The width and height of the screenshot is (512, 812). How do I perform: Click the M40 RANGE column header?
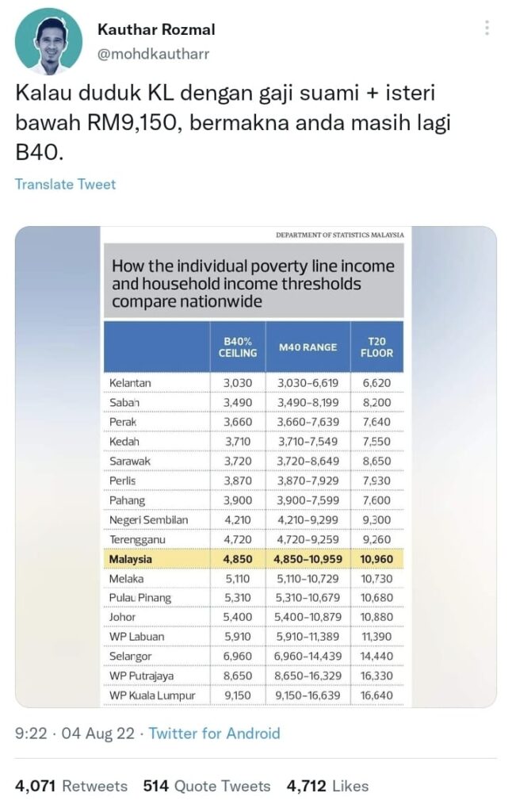[308, 347]
